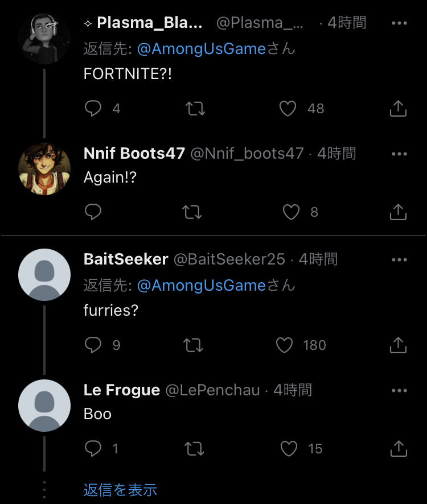Retweet the FORTNITE?! tweet
The image size is (427, 504).
(x=195, y=109)
